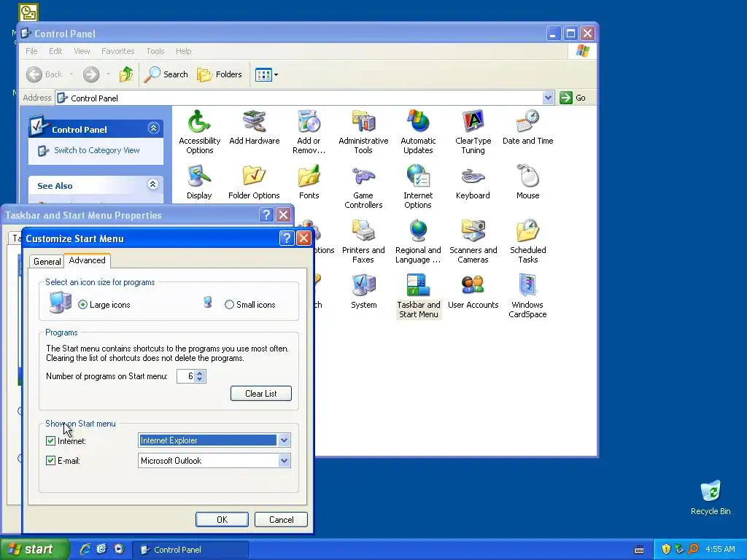Image resolution: width=747 pixels, height=560 pixels.
Task: Click the Clear List button
Action: pos(261,393)
